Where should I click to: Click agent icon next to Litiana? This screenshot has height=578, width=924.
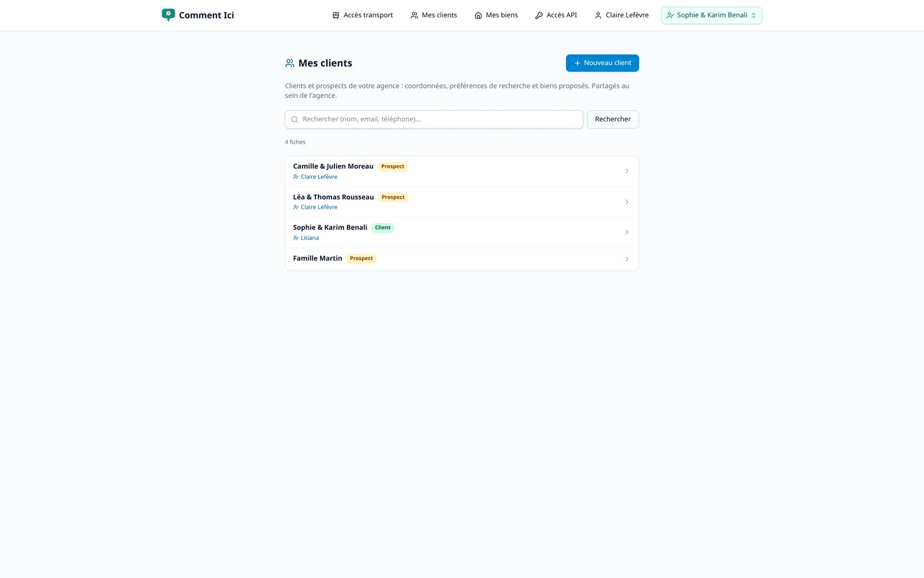pyautogui.click(x=296, y=238)
